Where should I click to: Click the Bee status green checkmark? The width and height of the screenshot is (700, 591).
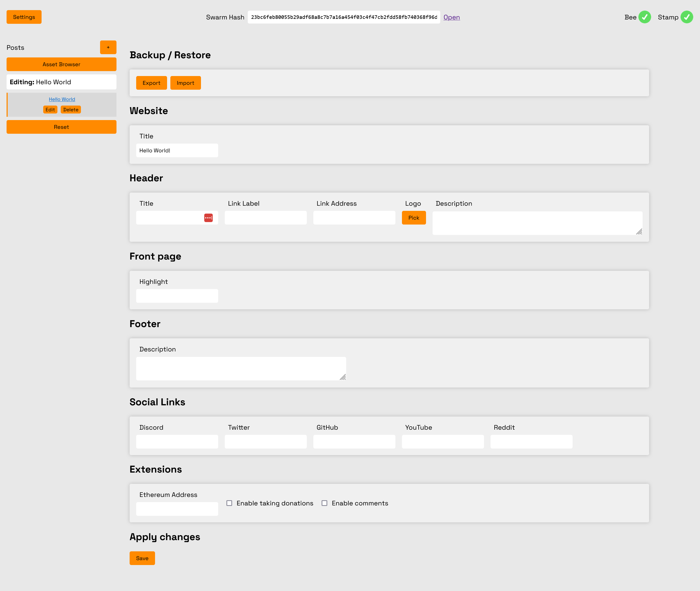coord(644,17)
